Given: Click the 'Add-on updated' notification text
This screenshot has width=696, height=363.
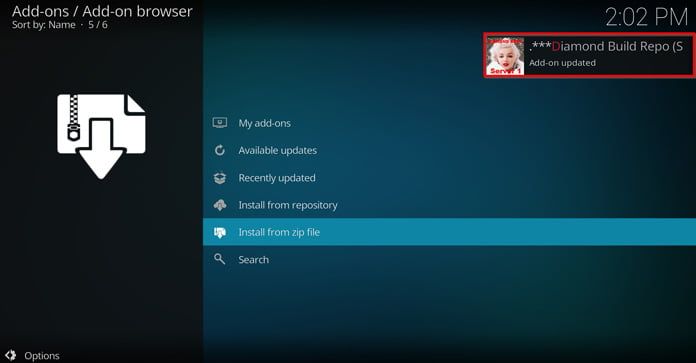Looking at the screenshot, I should (x=562, y=63).
